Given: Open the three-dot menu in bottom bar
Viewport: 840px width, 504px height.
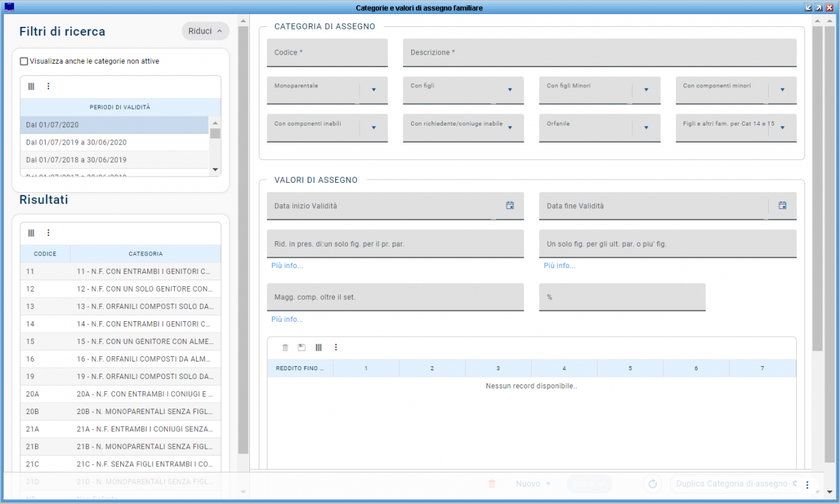Looking at the screenshot, I should tap(808, 485).
